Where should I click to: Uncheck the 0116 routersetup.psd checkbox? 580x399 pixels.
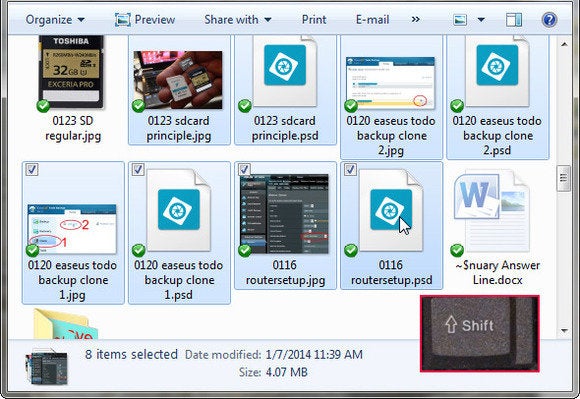tap(350, 169)
